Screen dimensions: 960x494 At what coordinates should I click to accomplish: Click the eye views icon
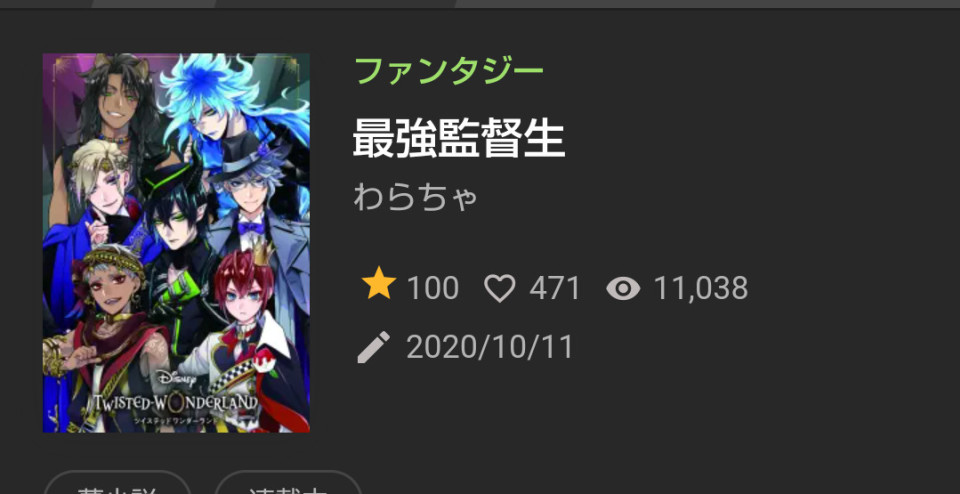tap(623, 288)
